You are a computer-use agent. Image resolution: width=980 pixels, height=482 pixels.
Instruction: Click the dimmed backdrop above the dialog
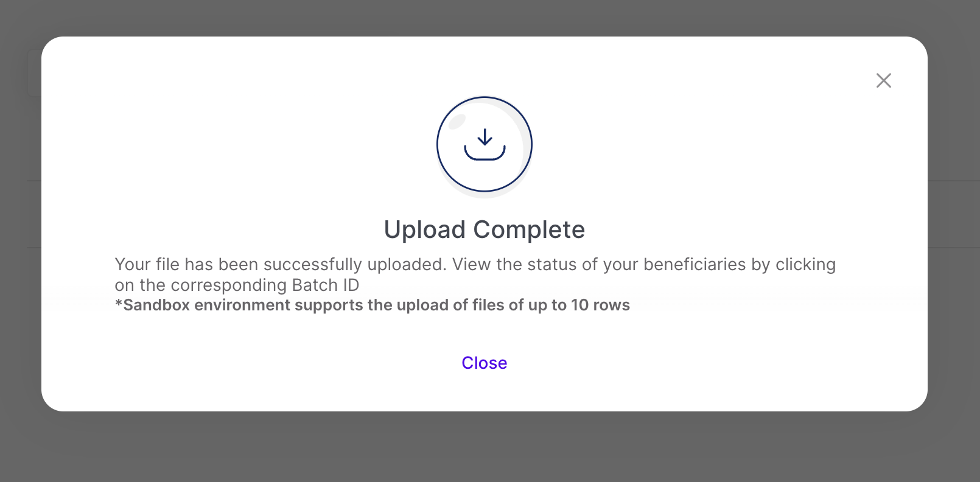tap(484, 17)
